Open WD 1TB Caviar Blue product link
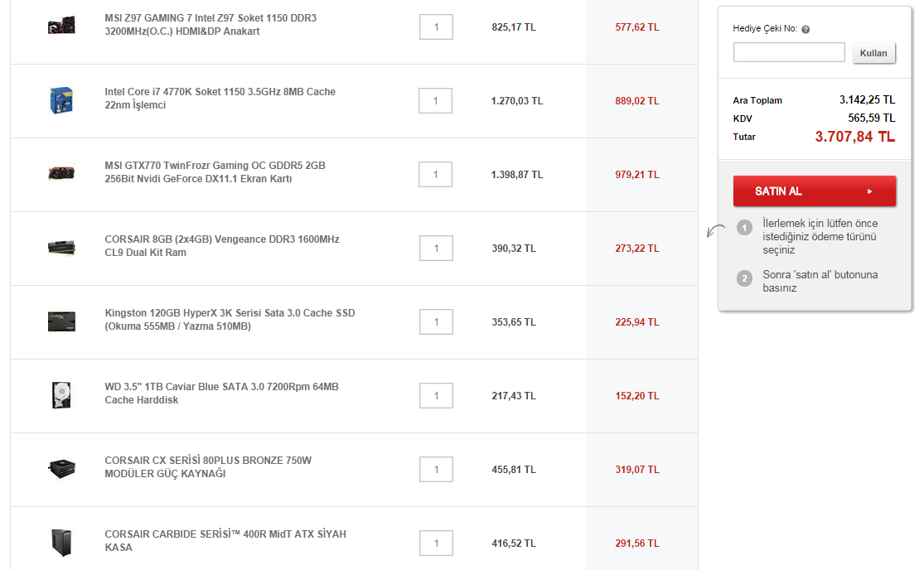The height and width of the screenshot is (570, 924). coord(221,394)
